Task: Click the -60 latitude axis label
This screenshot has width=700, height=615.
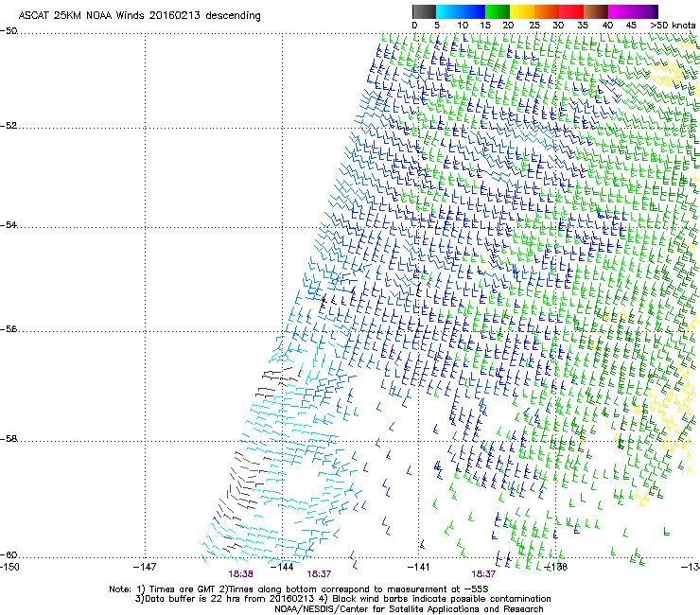Action: pos(9,555)
